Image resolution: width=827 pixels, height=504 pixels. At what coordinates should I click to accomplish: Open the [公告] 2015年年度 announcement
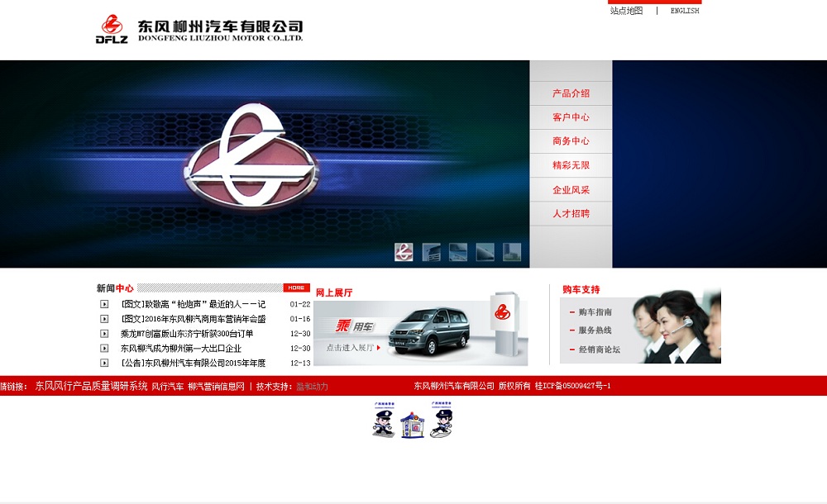[193, 364]
